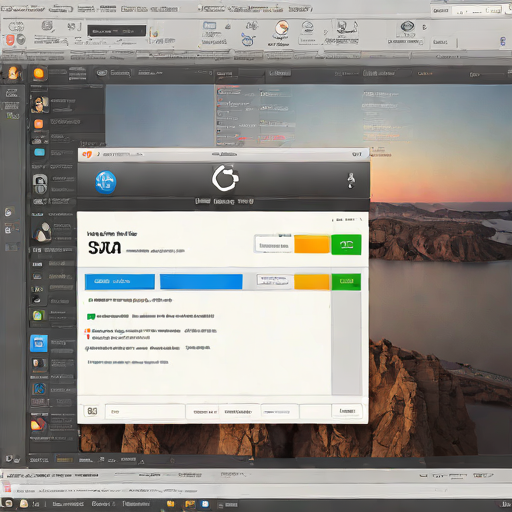Toggle the green flag marker in dialog list
This screenshot has width=512, height=512.
[91, 316]
